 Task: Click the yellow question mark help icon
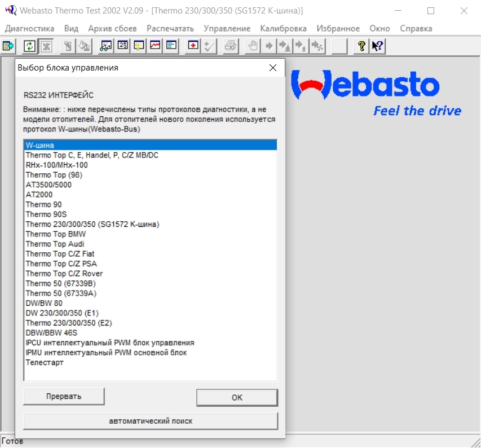coord(361,46)
